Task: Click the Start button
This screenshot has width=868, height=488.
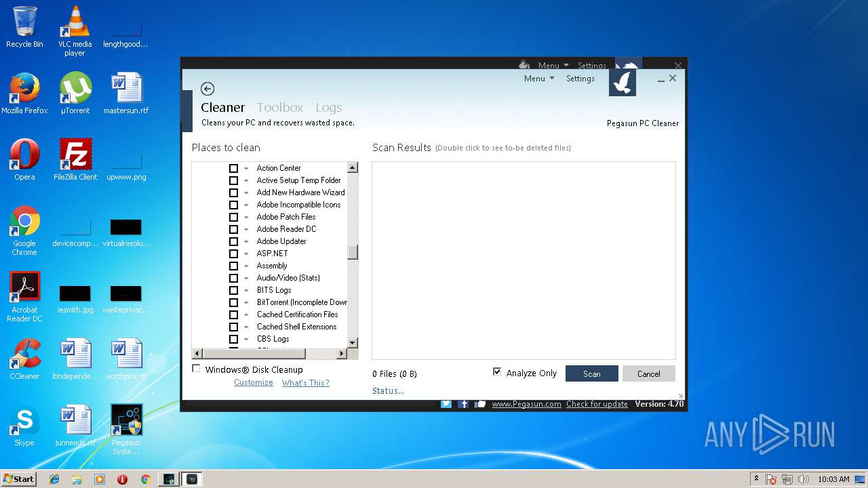Action: coord(18,479)
